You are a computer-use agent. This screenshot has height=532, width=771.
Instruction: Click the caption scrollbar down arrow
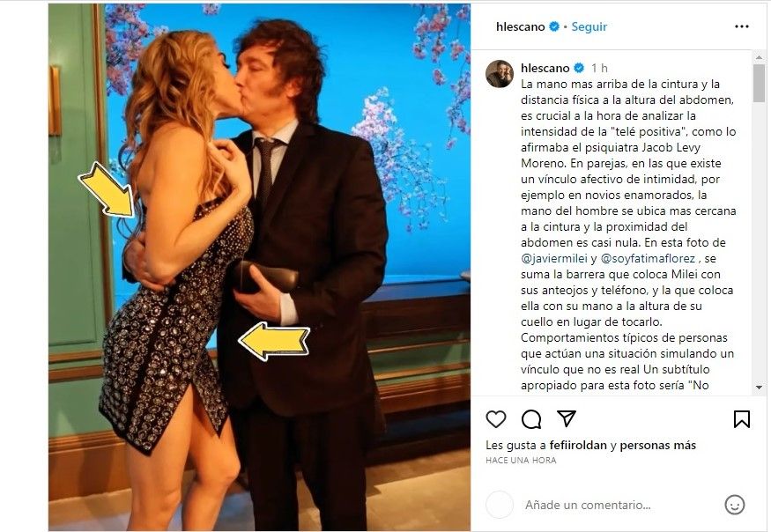click(x=759, y=388)
